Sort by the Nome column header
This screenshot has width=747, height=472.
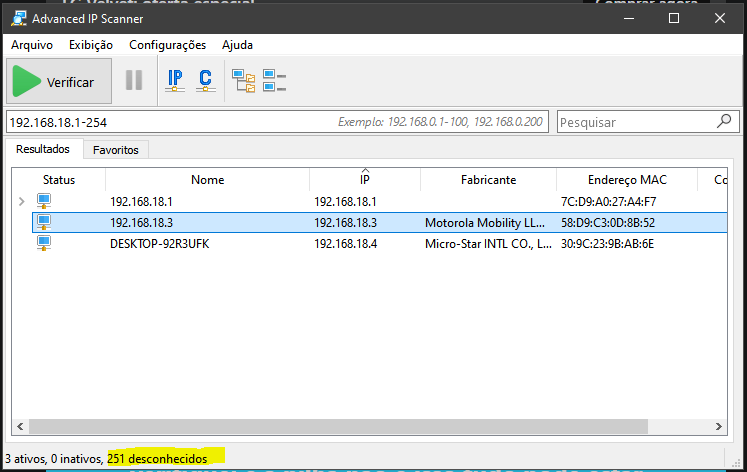[x=207, y=180]
